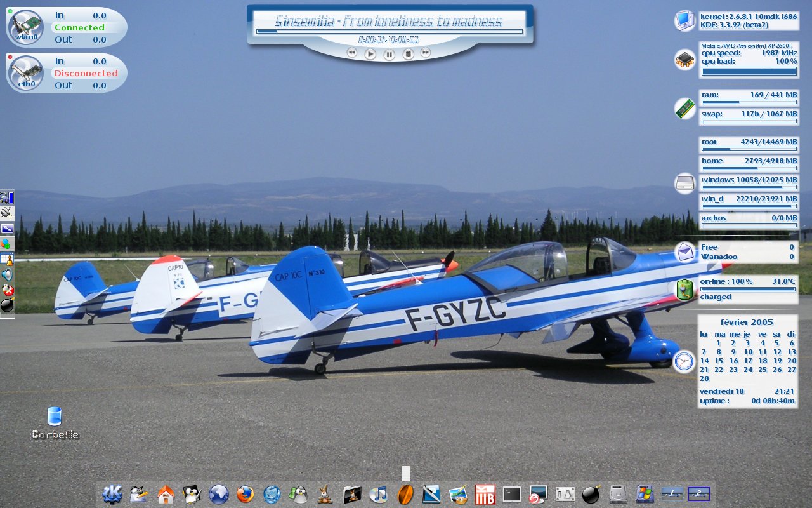Open the drawing sketch app icon in dock
Viewport: 812px width, 508px height.
tap(431, 493)
